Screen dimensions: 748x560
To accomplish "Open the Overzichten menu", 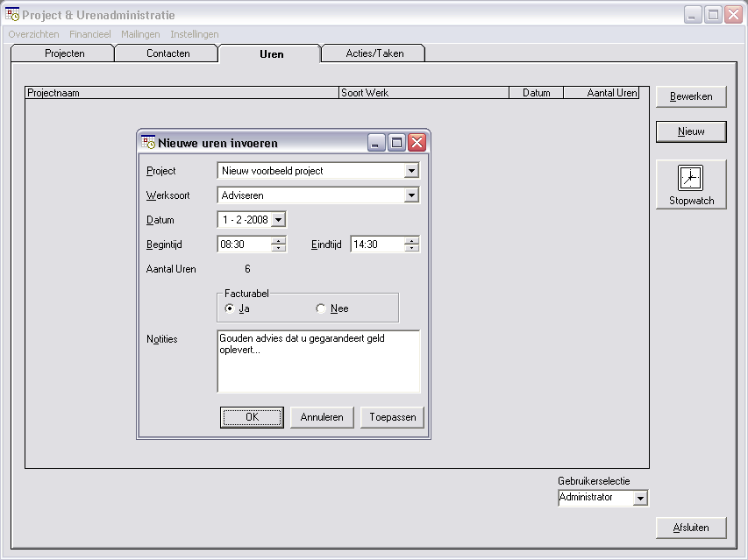I will (x=33, y=34).
